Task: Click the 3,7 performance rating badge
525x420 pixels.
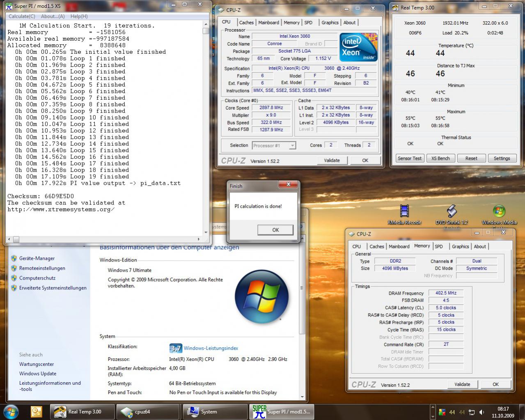Action: click(176, 348)
